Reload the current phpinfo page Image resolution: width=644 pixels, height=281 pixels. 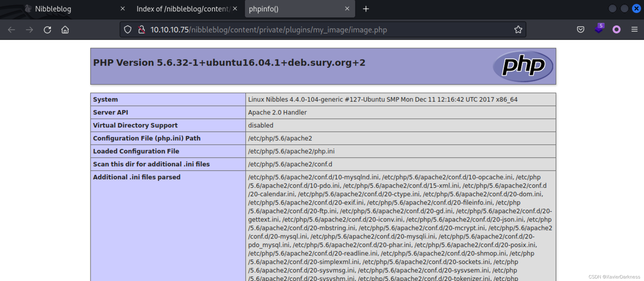tap(47, 30)
